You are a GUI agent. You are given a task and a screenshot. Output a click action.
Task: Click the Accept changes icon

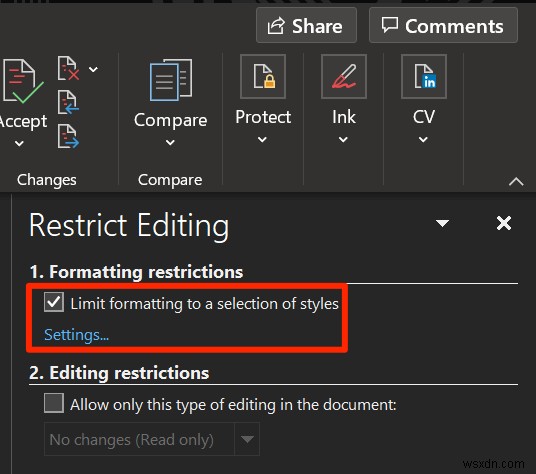23,81
